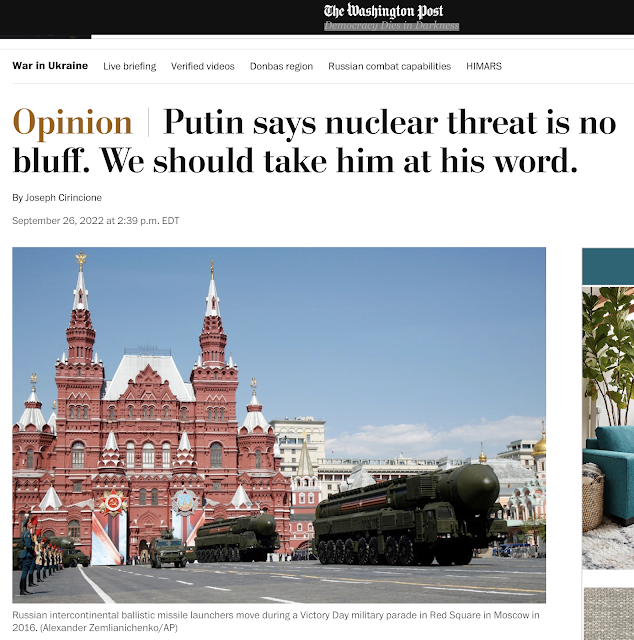Visit the Donbas region topic
634x640 pixels.
[x=281, y=66]
